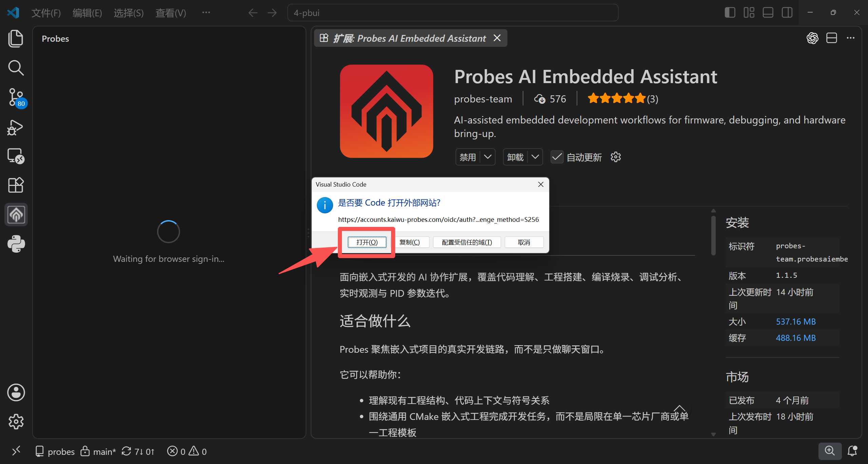The image size is (868, 464).
Task: Open the Extensions view
Action: click(x=16, y=185)
